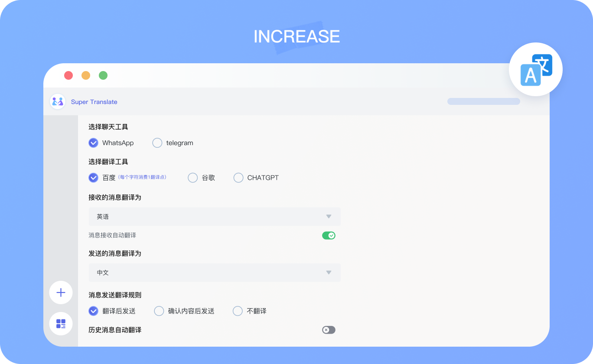Screen dimensions: 593x364
Task: Click the green maximize window dot
Action: (x=103, y=75)
